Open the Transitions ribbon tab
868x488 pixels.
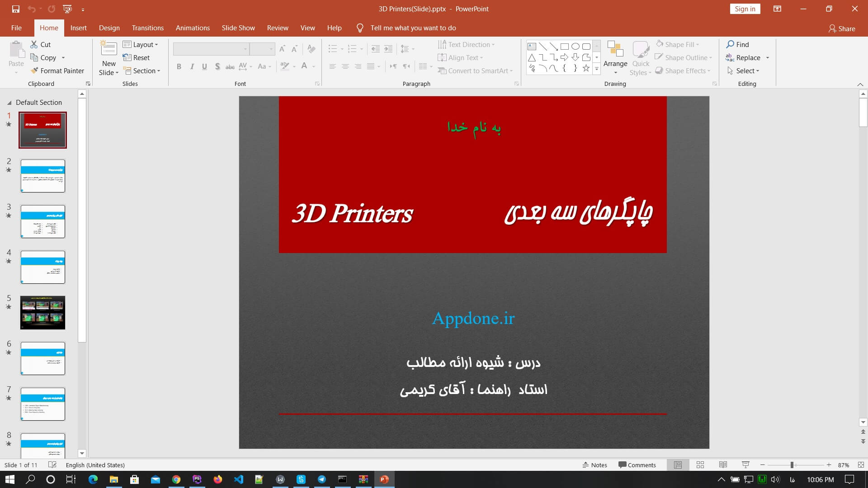147,28
